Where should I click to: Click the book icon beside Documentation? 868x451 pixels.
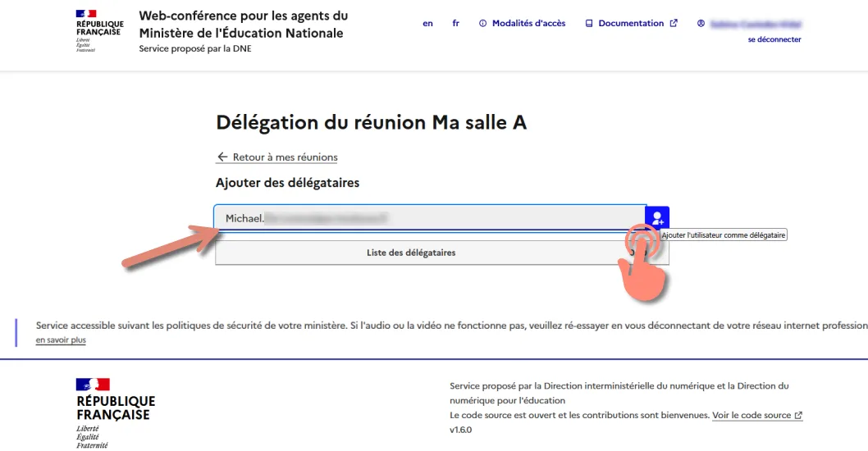click(589, 23)
